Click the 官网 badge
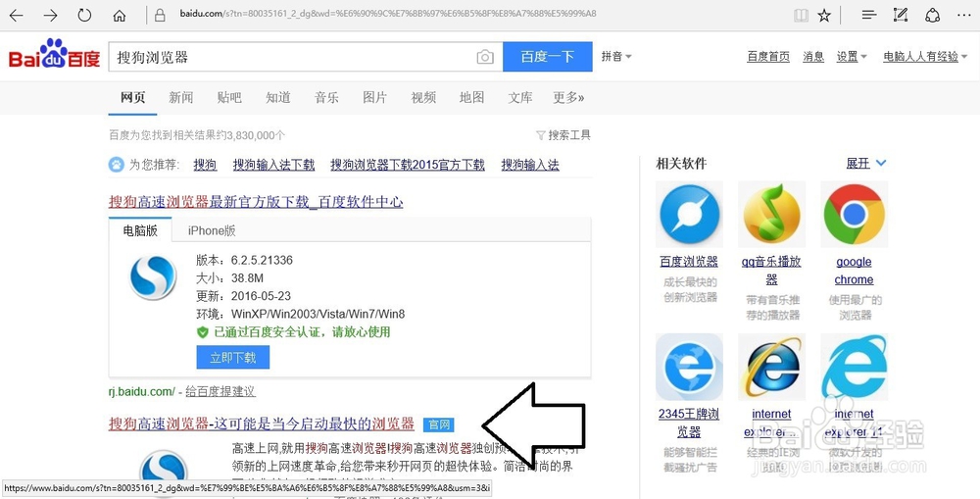 coord(439,424)
